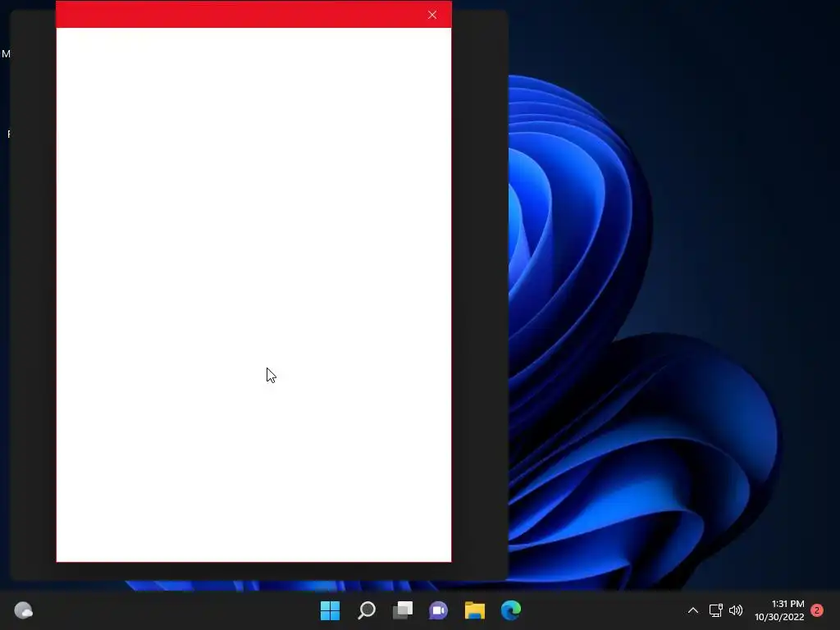Open taskbar Search
Image resolution: width=840 pixels, height=630 pixels.
pyautogui.click(x=367, y=610)
